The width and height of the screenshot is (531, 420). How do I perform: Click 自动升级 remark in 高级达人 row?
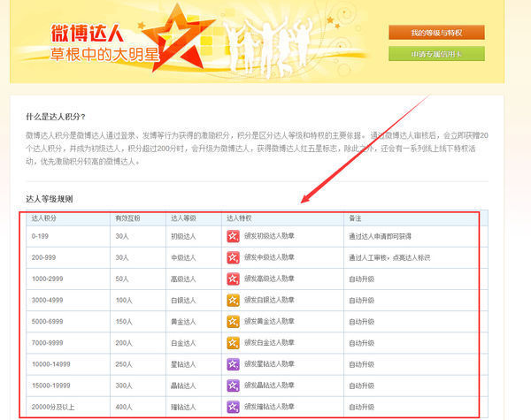[362, 279]
